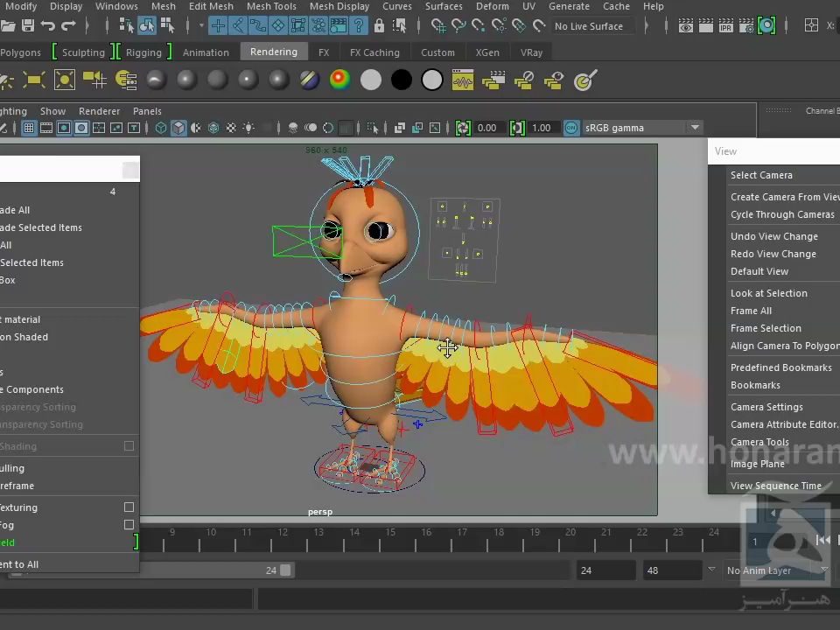Select Camera Settings in View menu
The width and height of the screenshot is (840, 630).
[766, 407]
